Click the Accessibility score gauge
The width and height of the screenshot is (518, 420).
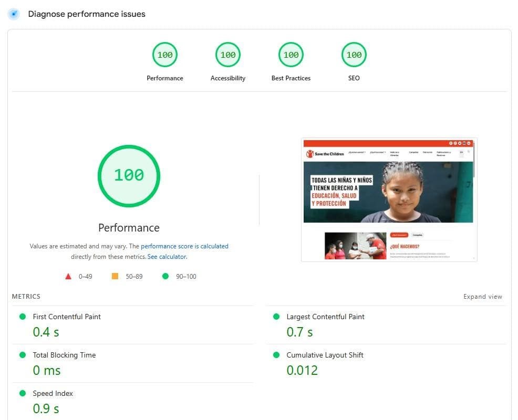point(228,55)
